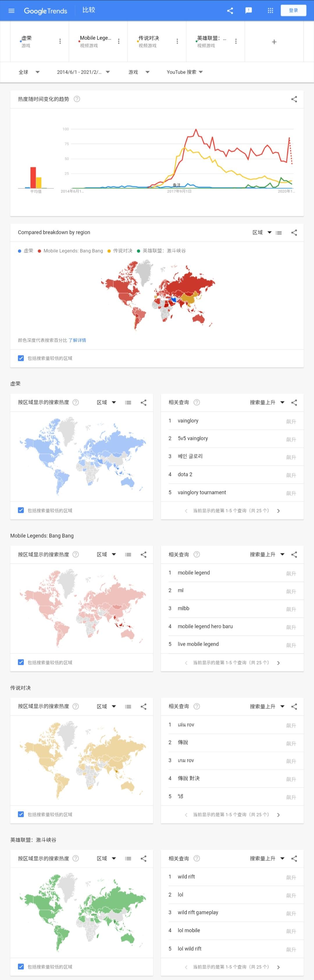
Task: Open the 全球 region dropdown
Action: point(29,72)
